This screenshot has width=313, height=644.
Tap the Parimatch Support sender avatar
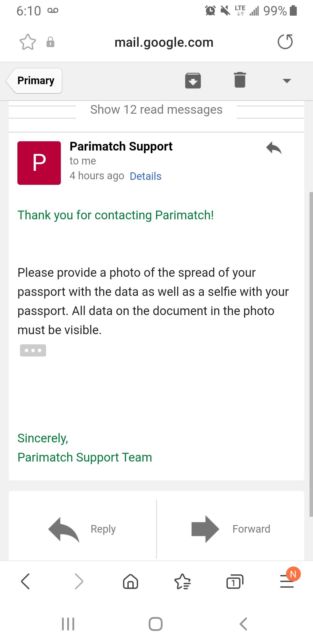pos(39,163)
